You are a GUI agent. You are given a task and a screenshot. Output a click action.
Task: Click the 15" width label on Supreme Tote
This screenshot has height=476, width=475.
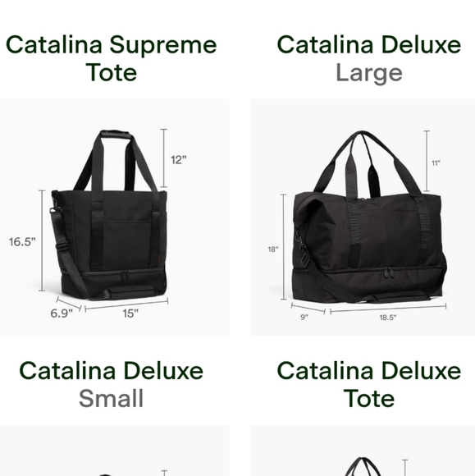pos(130,314)
